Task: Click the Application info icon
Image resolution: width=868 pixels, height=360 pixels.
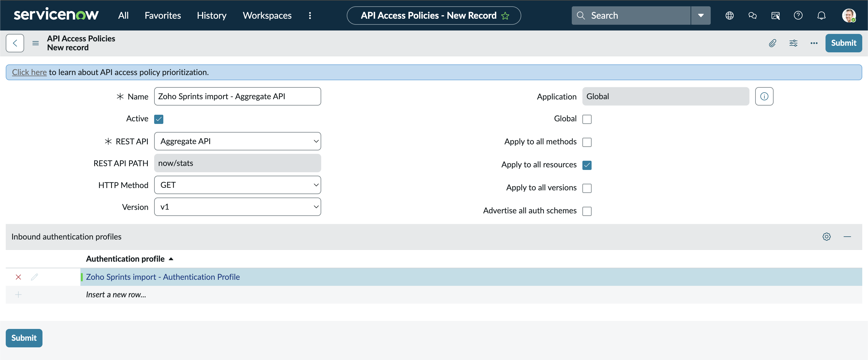Action: 764,97
